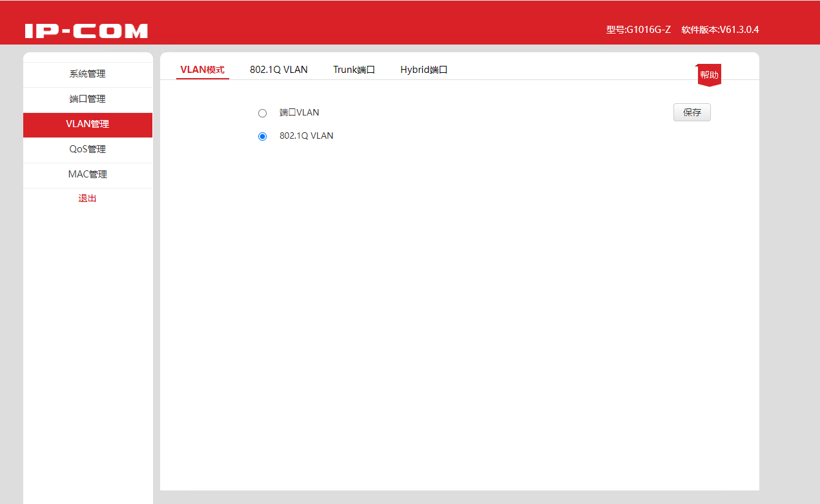Open MAC管理 in the sidebar
The height and width of the screenshot is (504, 820).
coord(88,175)
